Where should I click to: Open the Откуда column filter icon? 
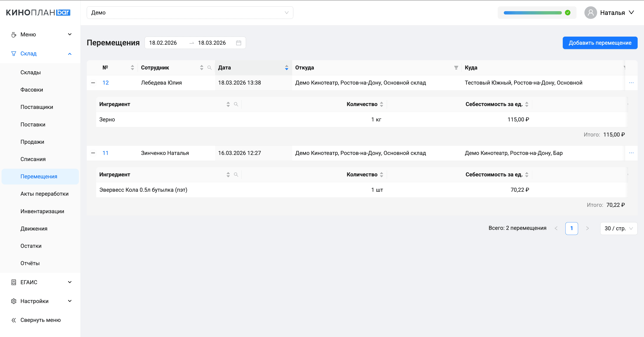click(456, 67)
